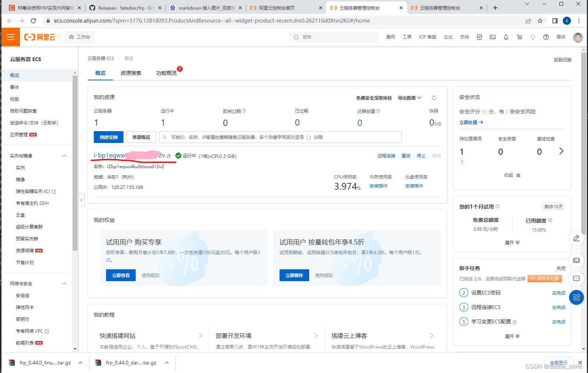Click 创建实例 button
The width and height of the screenshot is (588, 373).
(x=109, y=137)
